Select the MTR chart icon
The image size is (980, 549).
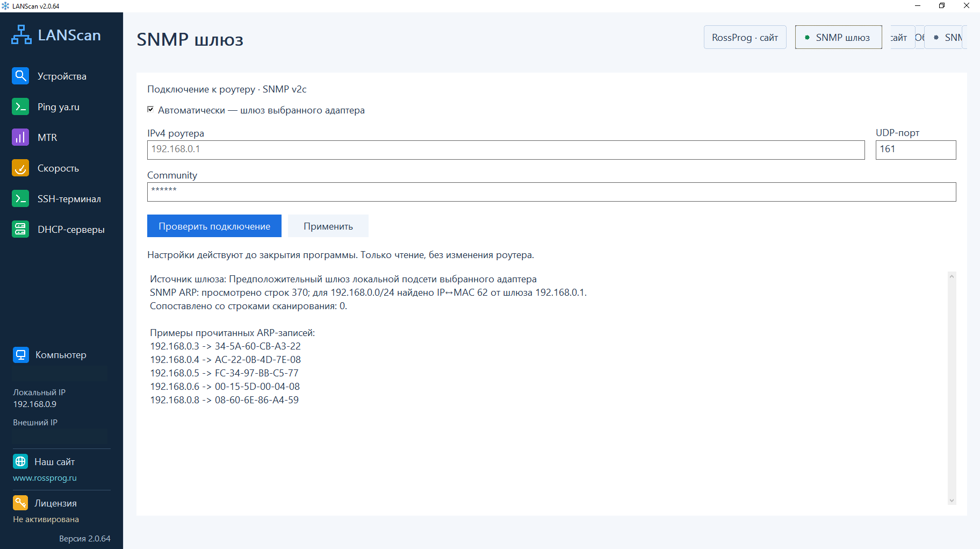click(20, 137)
